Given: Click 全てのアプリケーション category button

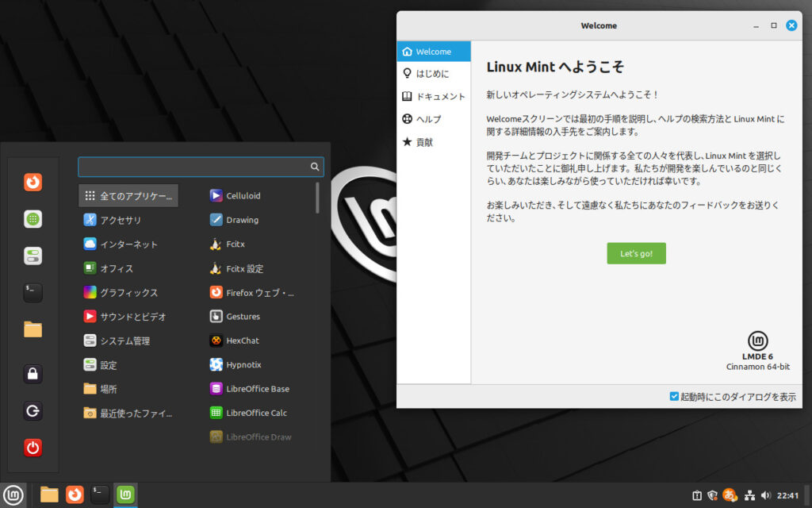Looking at the screenshot, I should (128, 195).
